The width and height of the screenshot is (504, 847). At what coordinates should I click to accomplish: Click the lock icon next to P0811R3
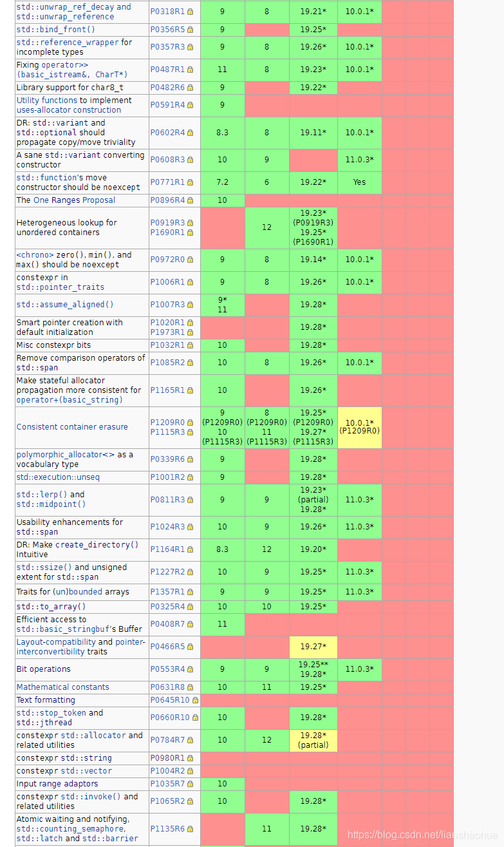pyautogui.click(x=190, y=500)
